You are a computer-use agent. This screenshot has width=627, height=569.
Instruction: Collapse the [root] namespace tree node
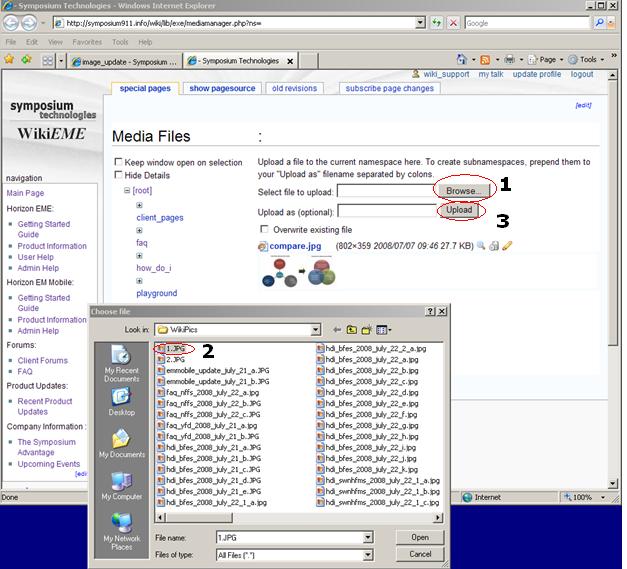[126, 190]
